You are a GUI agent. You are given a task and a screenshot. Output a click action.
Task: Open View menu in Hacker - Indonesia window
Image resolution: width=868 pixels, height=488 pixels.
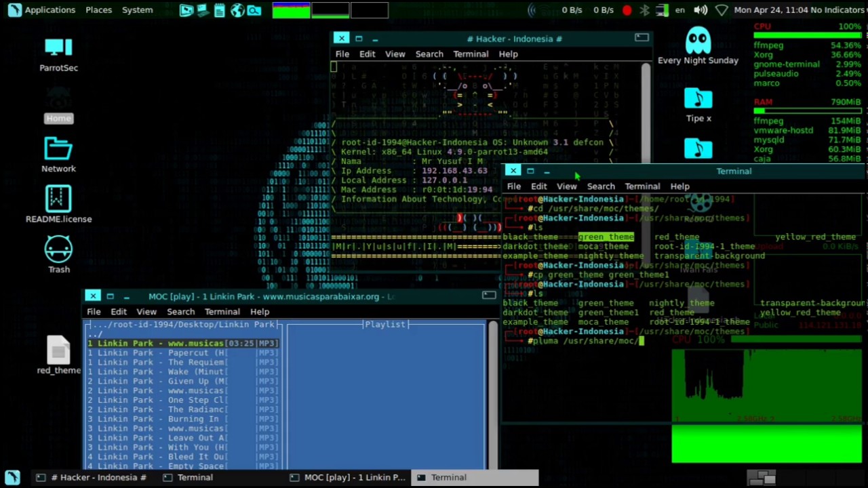(395, 54)
